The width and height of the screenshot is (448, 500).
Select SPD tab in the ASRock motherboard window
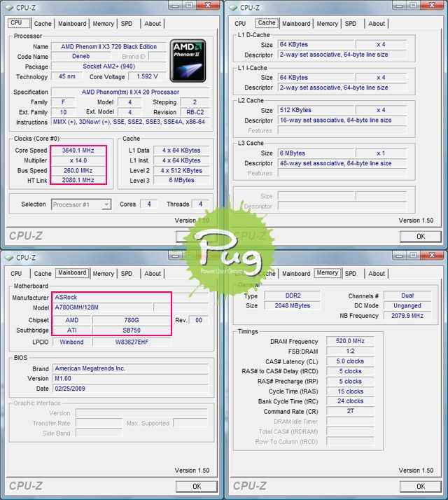point(127,274)
